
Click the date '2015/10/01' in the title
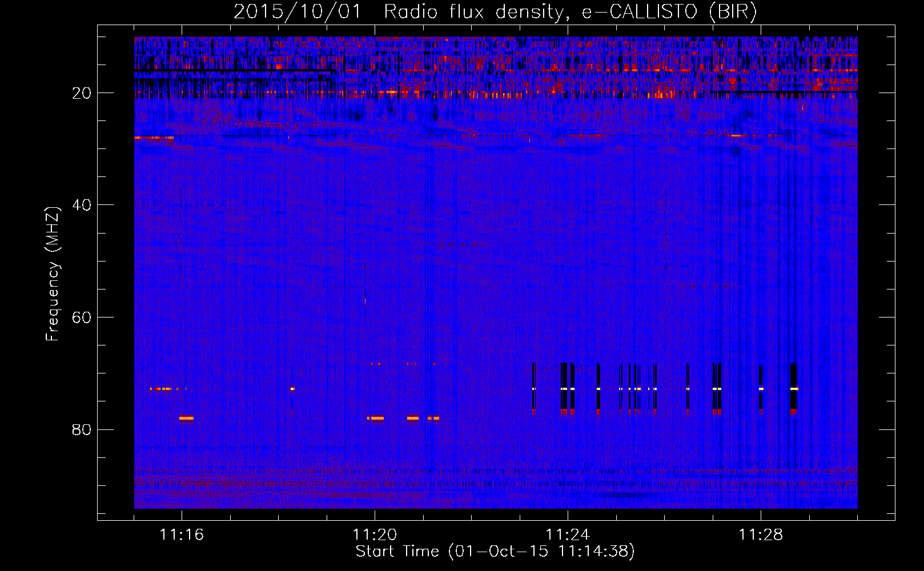(298, 12)
